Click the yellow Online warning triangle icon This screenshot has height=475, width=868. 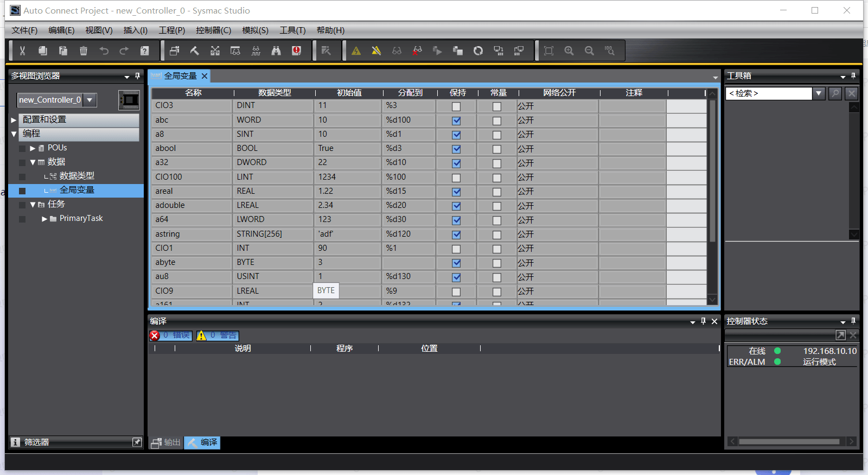[356, 50]
